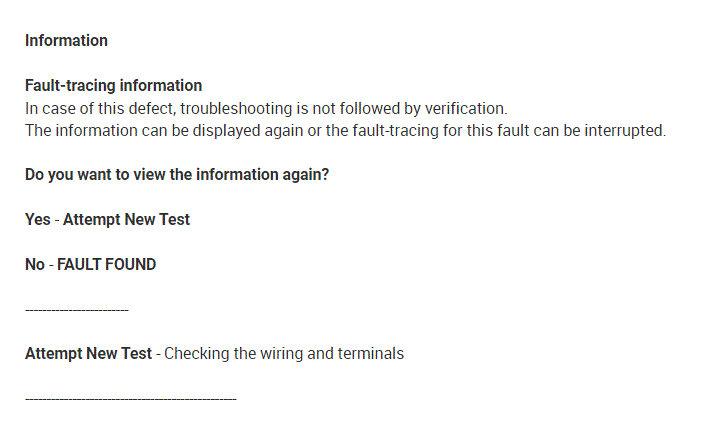Select the Fault-tracing information heading

(x=113, y=86)
